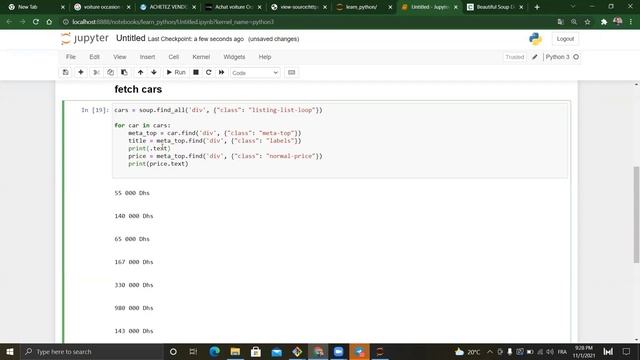Click the output line 167 000 Dhs
640x360 pixels.
click(x=134, y=262)
